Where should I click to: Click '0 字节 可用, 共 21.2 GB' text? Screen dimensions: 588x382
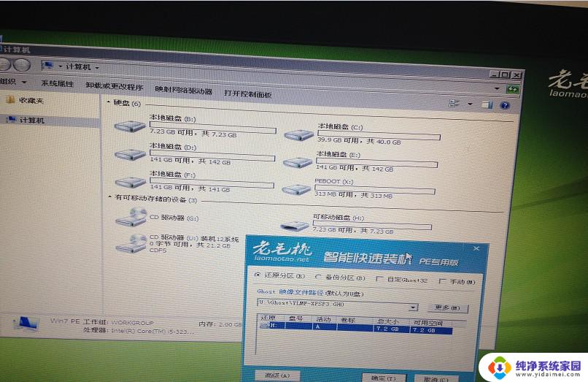pyautogui.click(x=190, y=245)
